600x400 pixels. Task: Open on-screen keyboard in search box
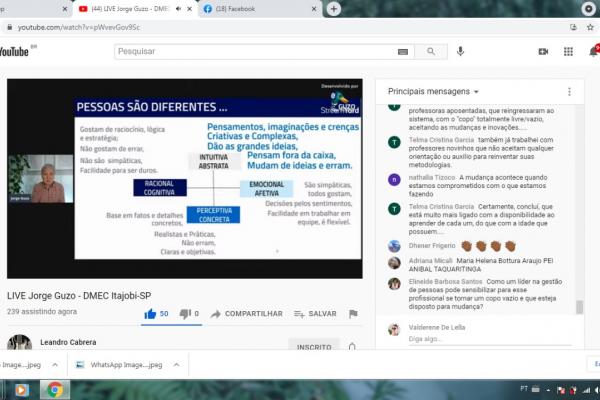tap(403, 51)
